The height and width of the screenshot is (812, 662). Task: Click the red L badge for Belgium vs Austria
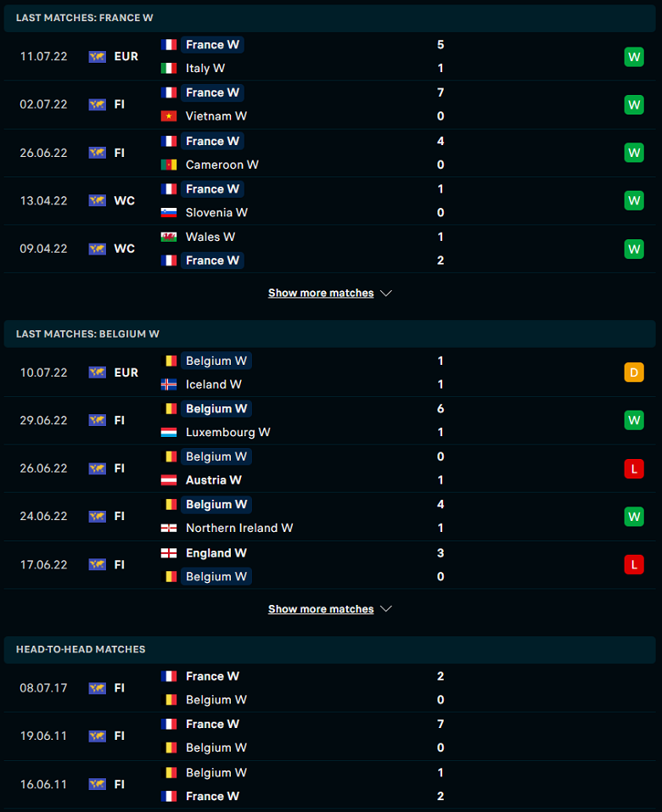[634, 468]
